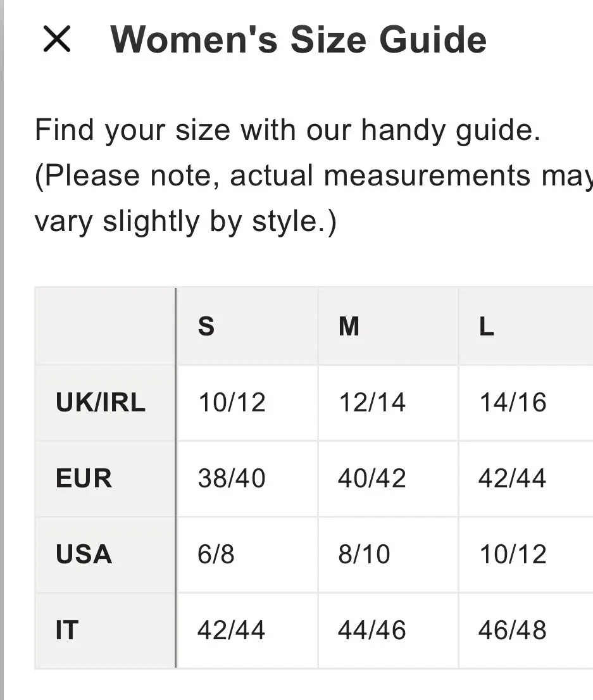Click the EUR large size 42/44 cell
Viewport: 593px width, 700px height.
pos(513,478)
